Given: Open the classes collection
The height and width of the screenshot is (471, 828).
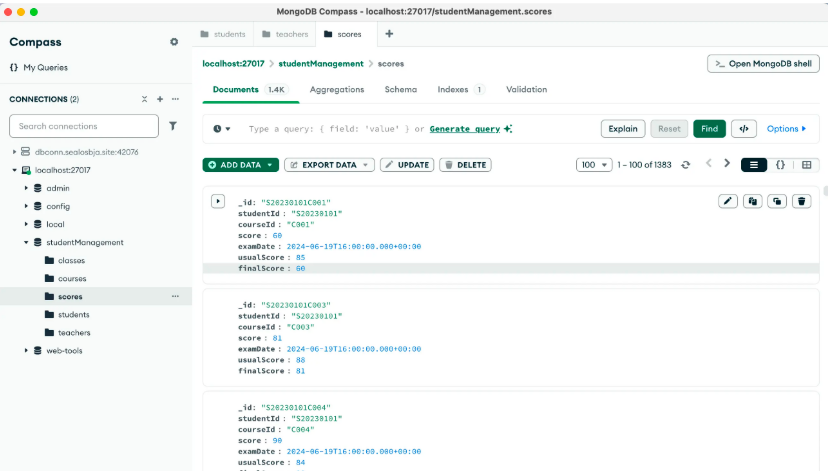Looking at the screenshot, I should click(71, 260).
